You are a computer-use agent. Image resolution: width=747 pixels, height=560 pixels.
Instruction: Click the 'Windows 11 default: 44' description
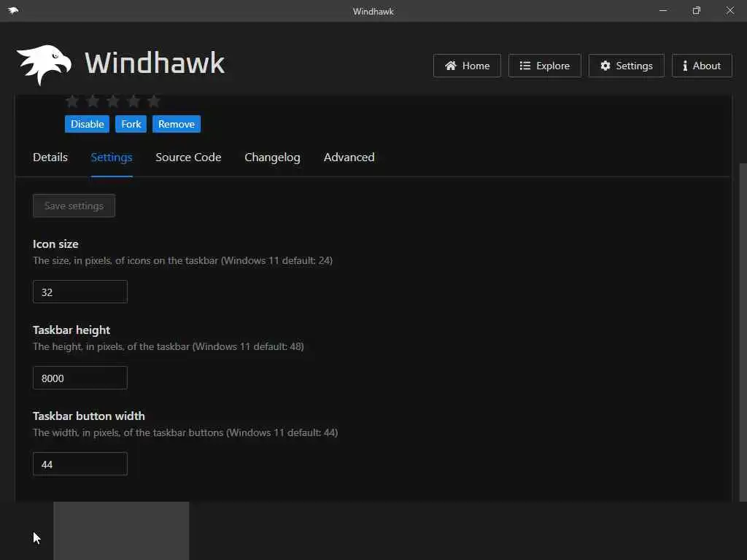(282, 433)
